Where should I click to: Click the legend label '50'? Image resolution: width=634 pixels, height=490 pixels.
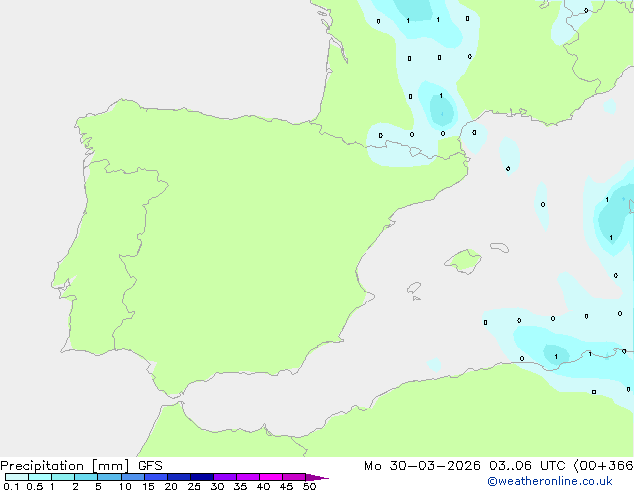tap(309, 486)
